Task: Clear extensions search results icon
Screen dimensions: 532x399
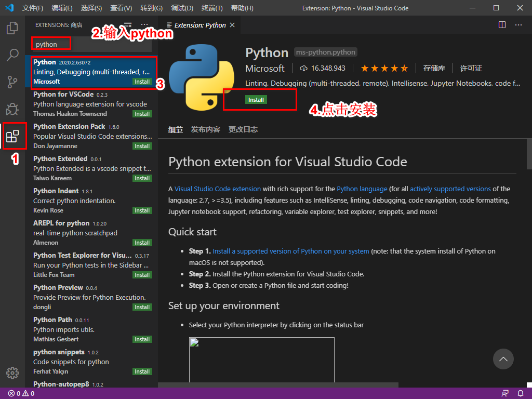Action: pos(128,24)
